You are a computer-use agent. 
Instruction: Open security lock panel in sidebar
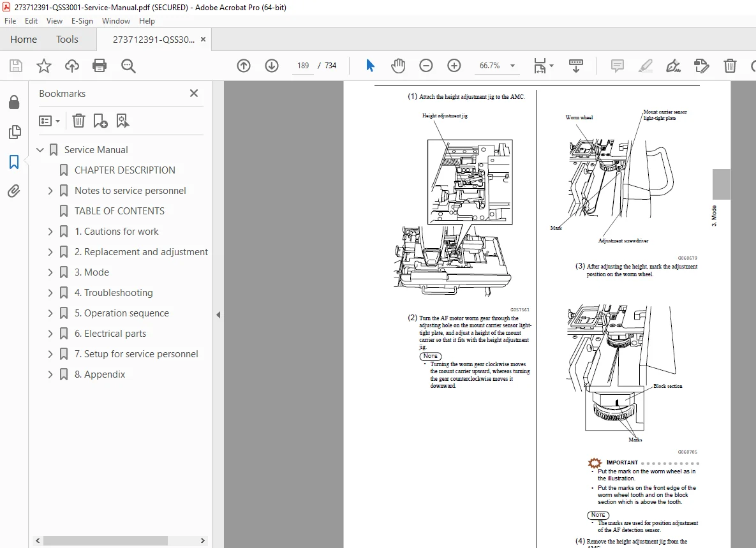point(14,101)
